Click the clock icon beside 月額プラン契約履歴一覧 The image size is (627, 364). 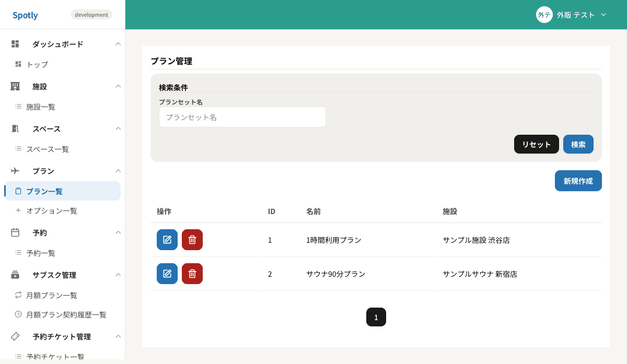pyautogui.click(x=18, y=314)
